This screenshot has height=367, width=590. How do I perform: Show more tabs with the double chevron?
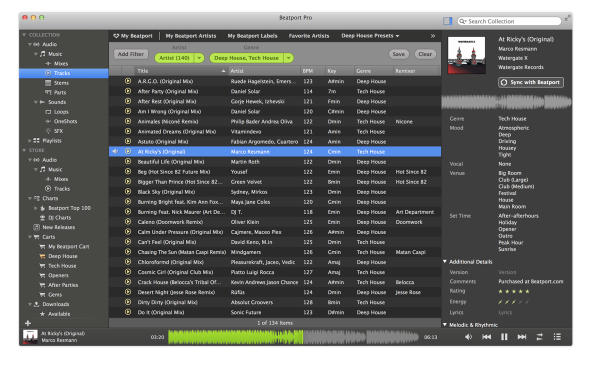[433, 36]
